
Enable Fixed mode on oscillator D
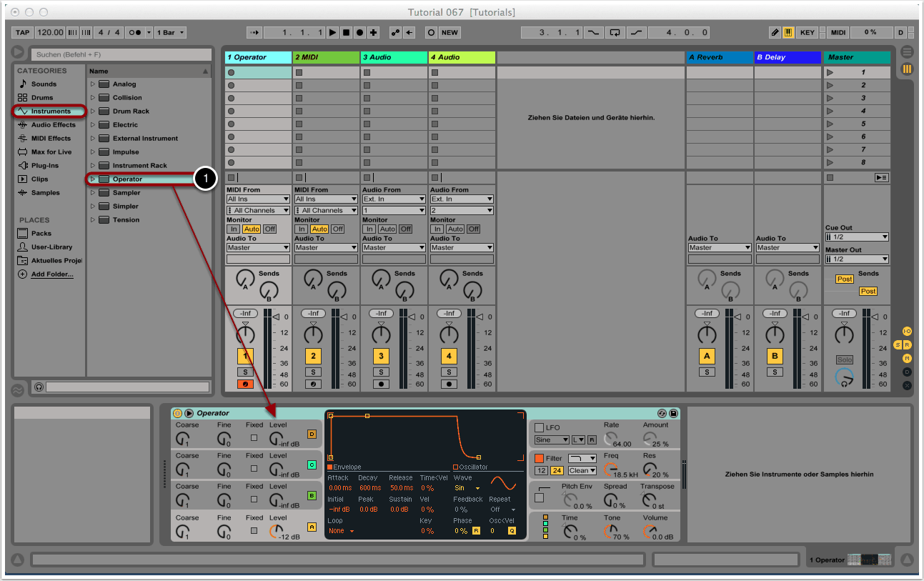point(254,437)
